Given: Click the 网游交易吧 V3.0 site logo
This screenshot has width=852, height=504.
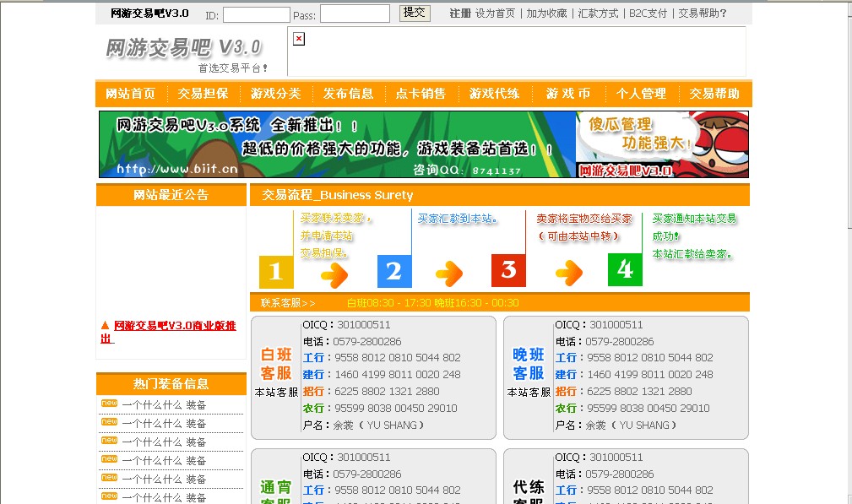Looking at the screenshot, I should (184, 48).
